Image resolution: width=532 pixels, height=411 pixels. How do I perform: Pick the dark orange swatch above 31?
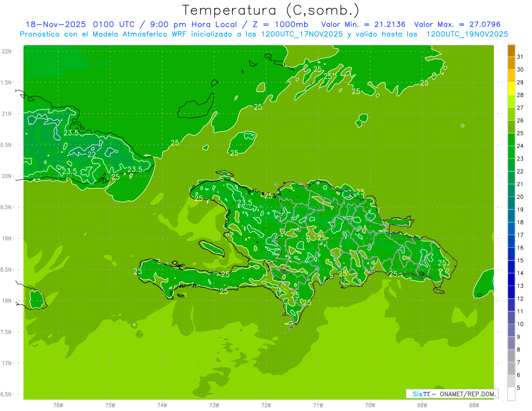[x=511, y=51]
